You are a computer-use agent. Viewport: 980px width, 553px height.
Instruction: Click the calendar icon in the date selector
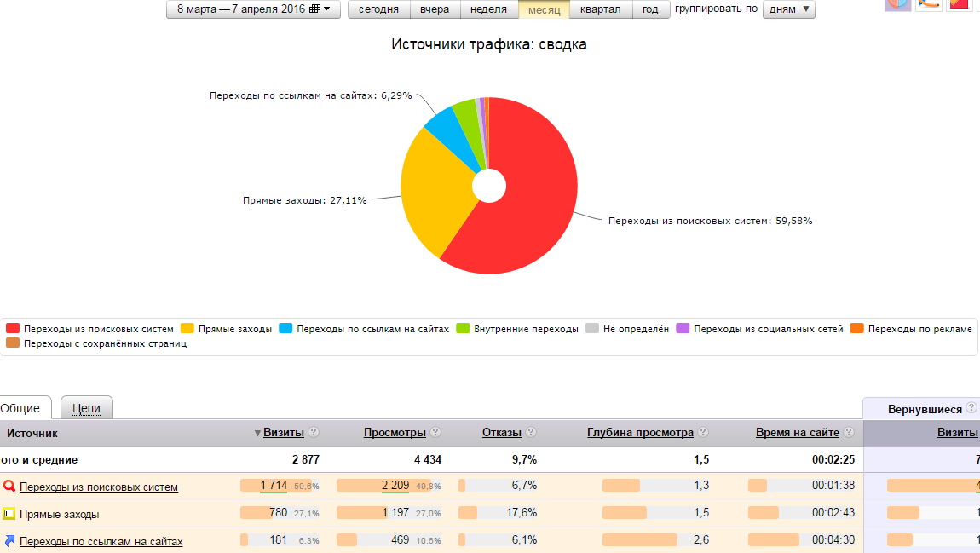(314, 8)
